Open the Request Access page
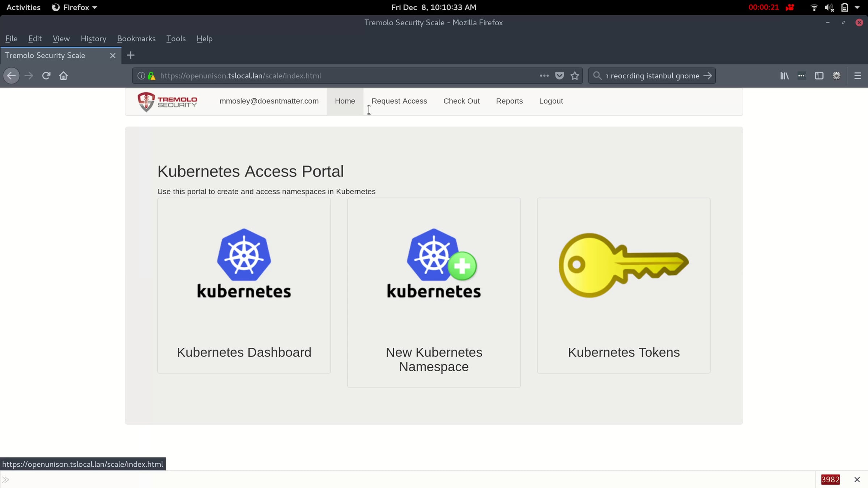868x488 pixels. (x=399, y=101)
